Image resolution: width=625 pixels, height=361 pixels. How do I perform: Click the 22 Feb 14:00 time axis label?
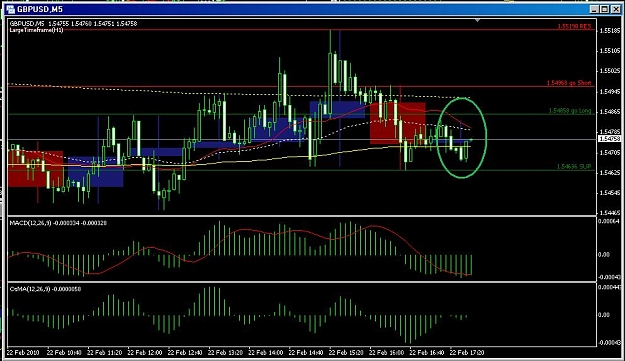265,353
